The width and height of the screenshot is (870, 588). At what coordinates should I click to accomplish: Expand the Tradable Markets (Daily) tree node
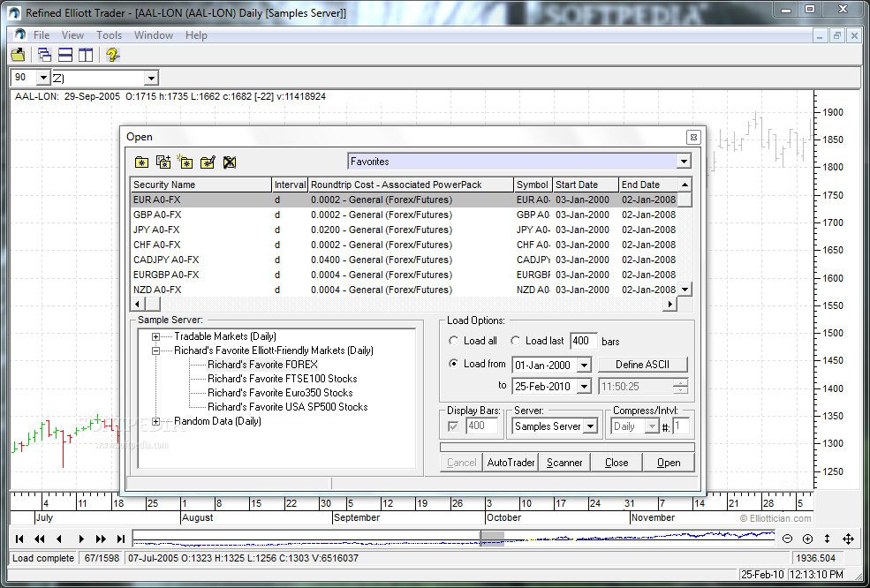[156, 336]
